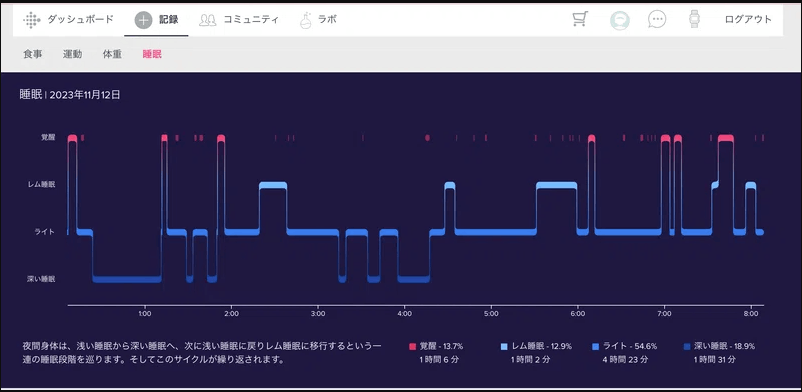Click the 深い睡眠 - 18.9% legend text
Image resolution: width=802 pixels, height=392 pixels.
(724, 346)
